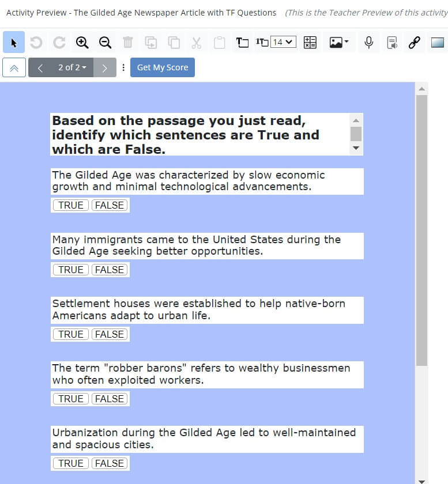Zoom in with the magnifier plus icon
The width and height of the screenshot is (448, 484).
[82, 42]
